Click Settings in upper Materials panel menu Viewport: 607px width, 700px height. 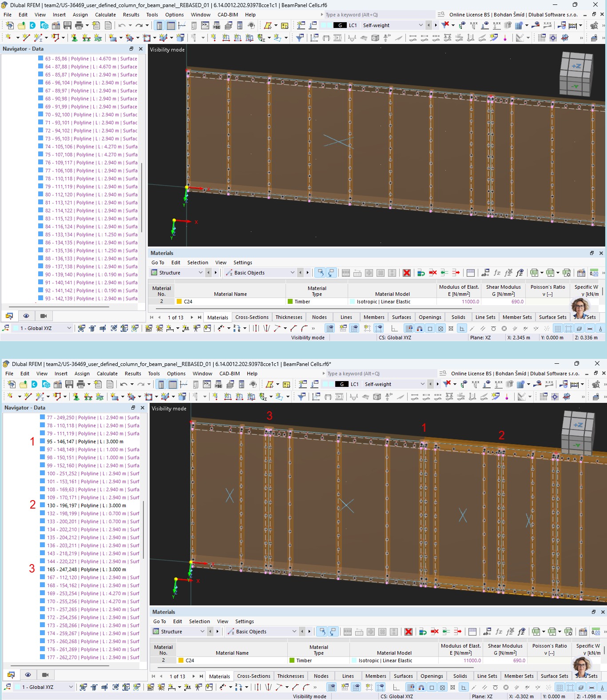pyautogui.click(x=242, y=262)
